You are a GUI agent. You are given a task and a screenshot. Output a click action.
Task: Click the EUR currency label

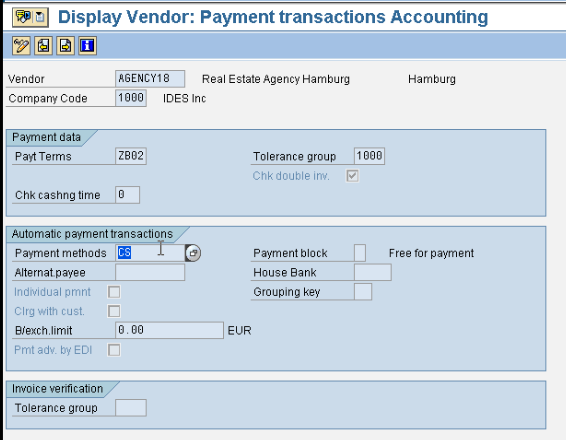pyautogui.click(x=239, y=331)
